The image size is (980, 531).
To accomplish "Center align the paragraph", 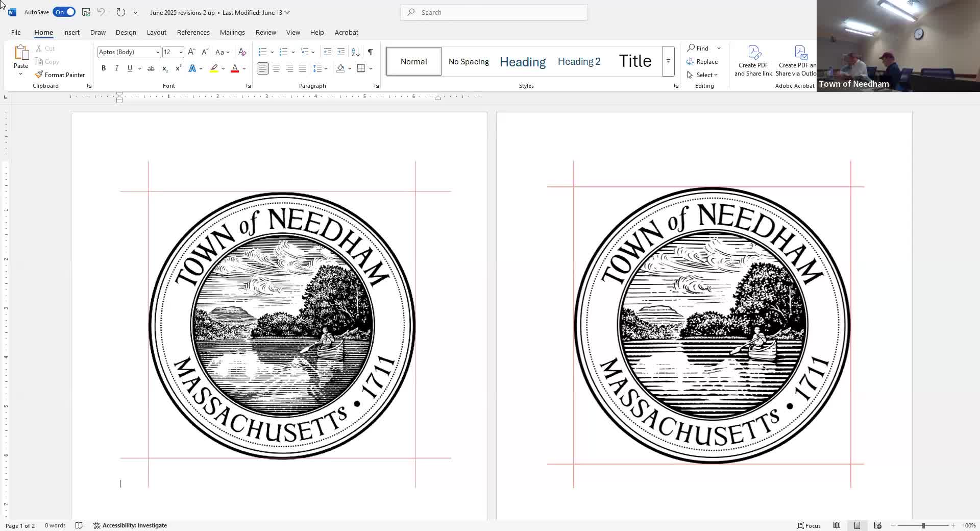I will (x=276, y=68).
